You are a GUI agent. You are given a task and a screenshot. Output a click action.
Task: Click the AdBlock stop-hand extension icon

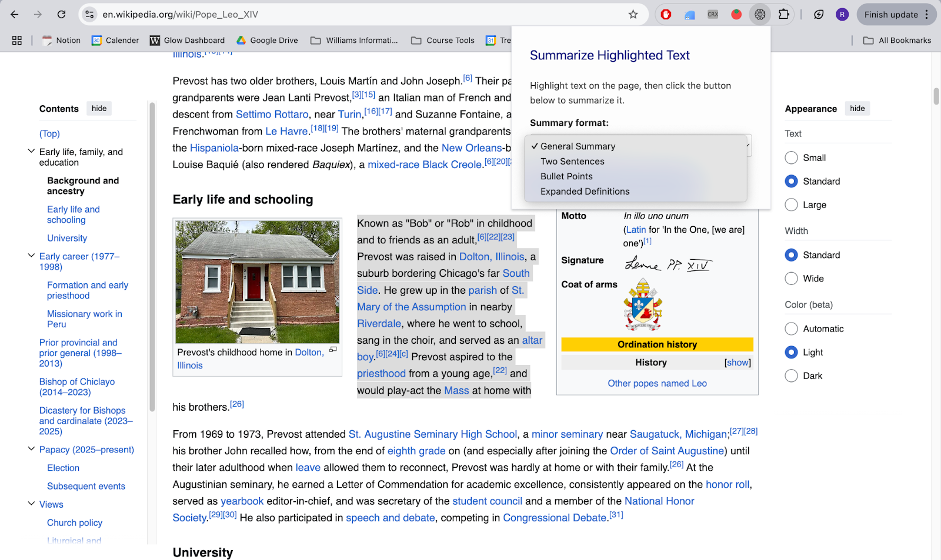tap(666, 15)
